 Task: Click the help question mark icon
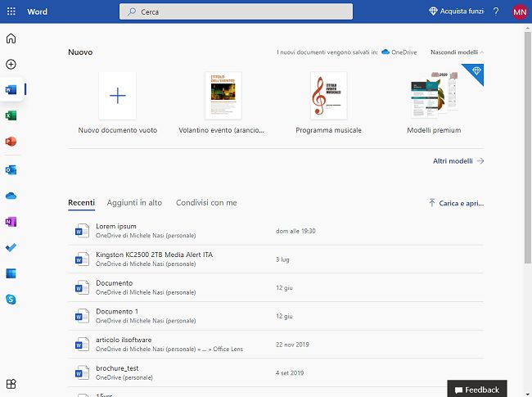tap(496, 11)
